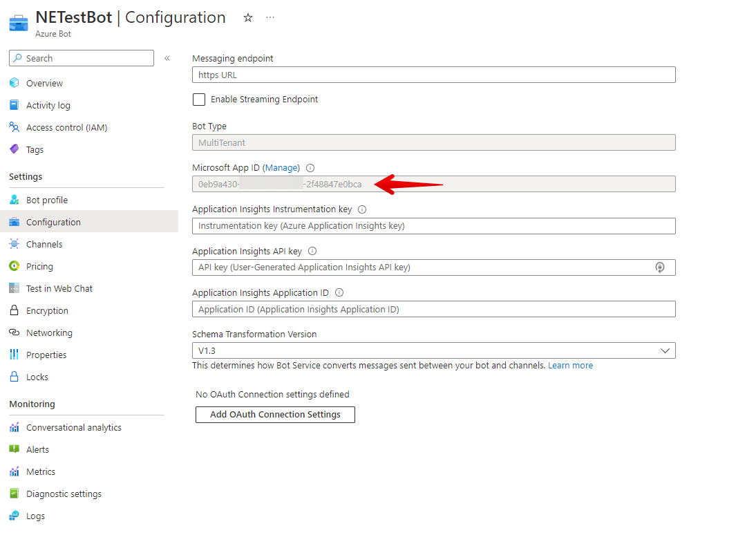Viewport: 756px width, 535px height.
Task: Click the Configuration icon in sidebar
Action: pos(15,222)
